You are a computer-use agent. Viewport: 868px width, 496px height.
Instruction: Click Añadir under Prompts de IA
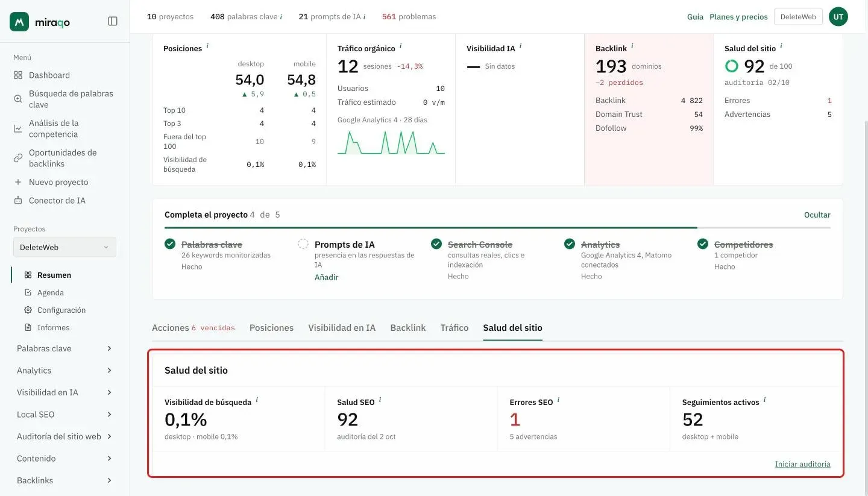click(327, 277)
